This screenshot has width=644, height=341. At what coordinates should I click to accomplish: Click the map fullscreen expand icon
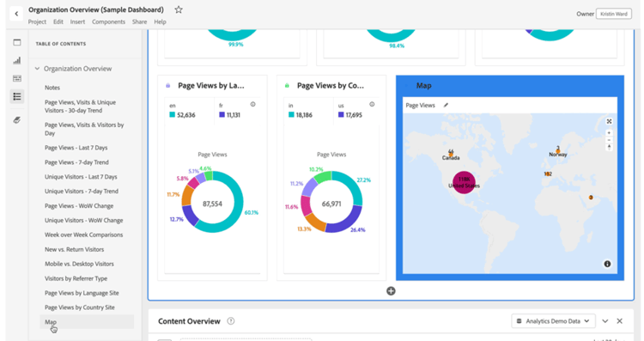609,121
